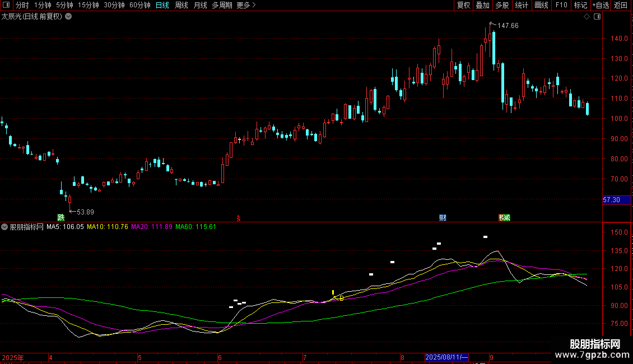633x364 pixels.
Task: Click the blue 财 finance marker
Action: tap(443, 217)
